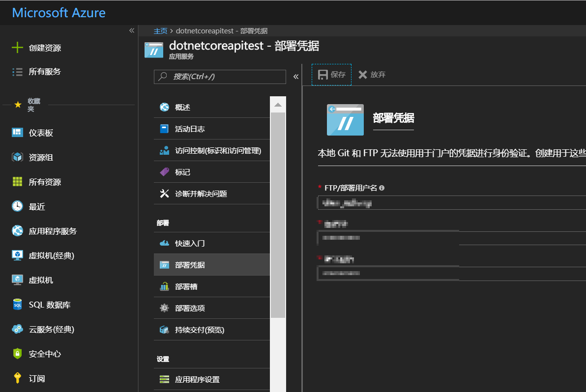Click the FTP/部署用户名 input field
The height and width of the screenshot is (392, 586).
point(451,203)
